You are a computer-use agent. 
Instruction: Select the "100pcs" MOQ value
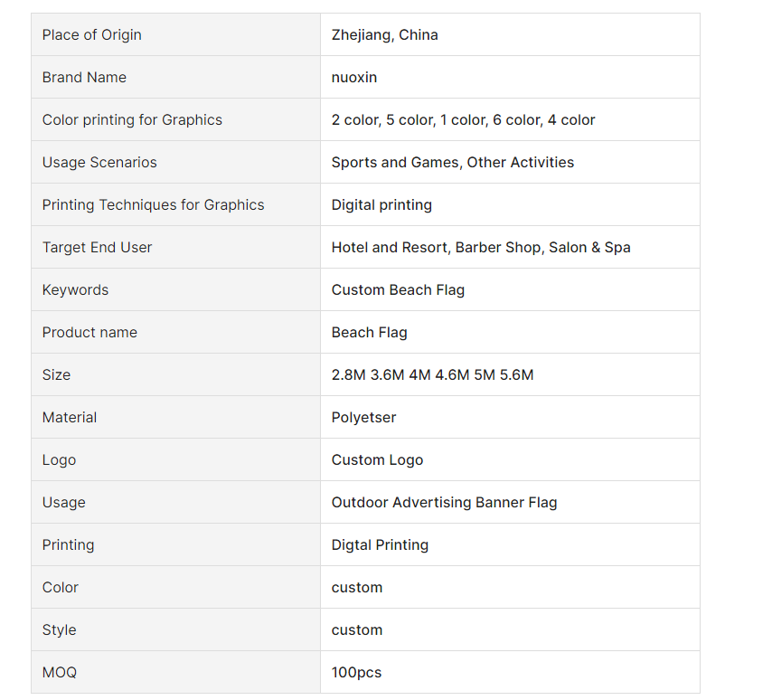[356, 673]
